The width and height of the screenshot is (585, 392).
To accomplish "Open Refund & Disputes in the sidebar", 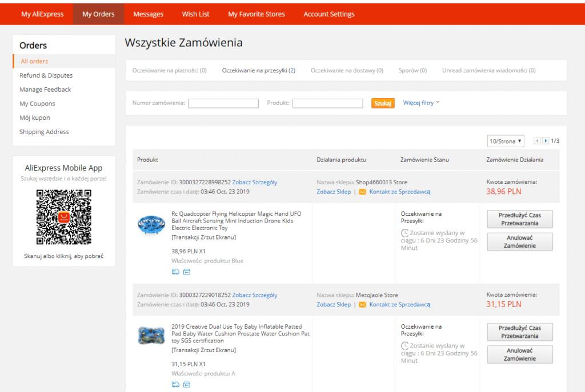I will pos(46,75).
